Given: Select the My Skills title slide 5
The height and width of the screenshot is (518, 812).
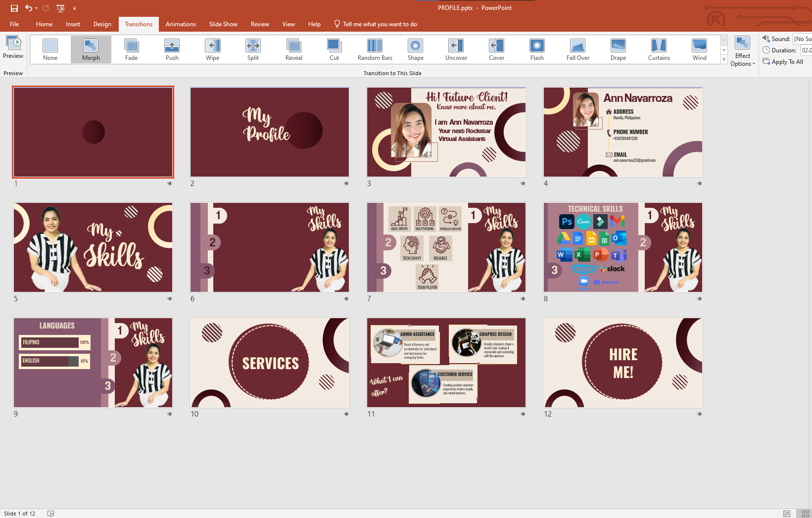Looking at the screenshot, I should click(93, 247).
